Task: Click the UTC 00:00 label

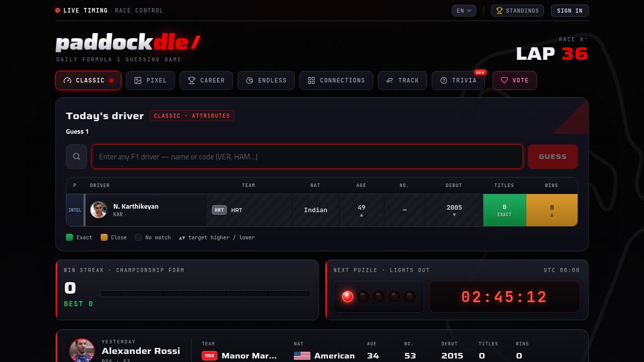Action: 561,270
